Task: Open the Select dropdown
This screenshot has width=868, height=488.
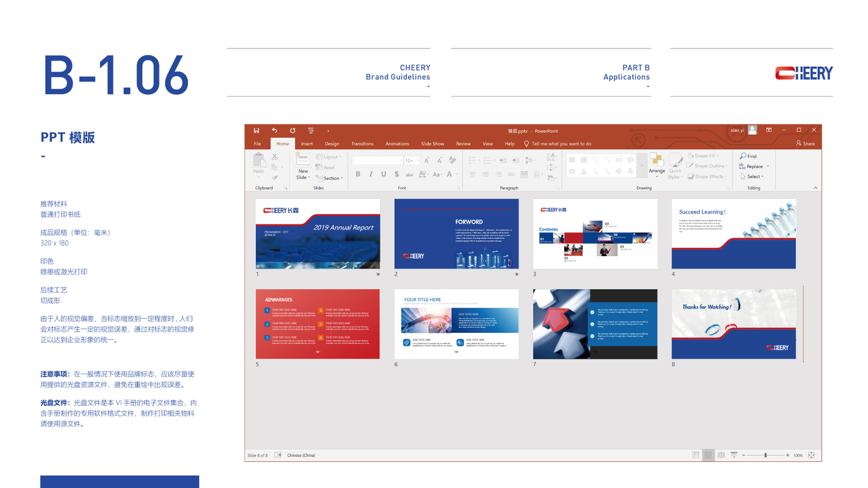Action: tap(752, 177)
